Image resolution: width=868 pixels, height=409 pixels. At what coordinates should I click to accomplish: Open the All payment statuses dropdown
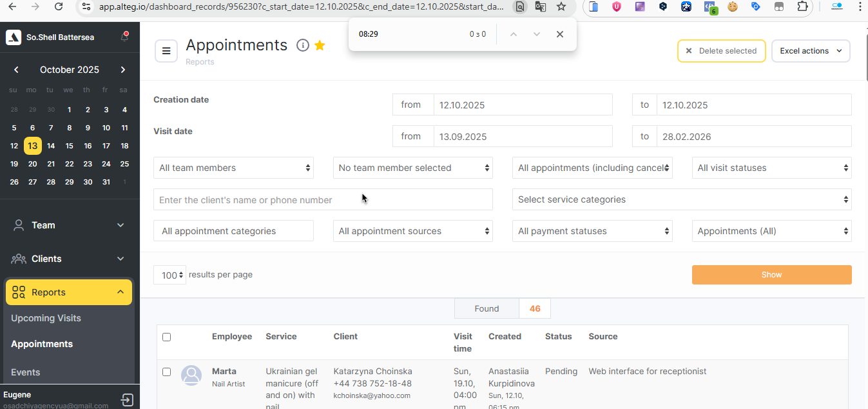592,231
